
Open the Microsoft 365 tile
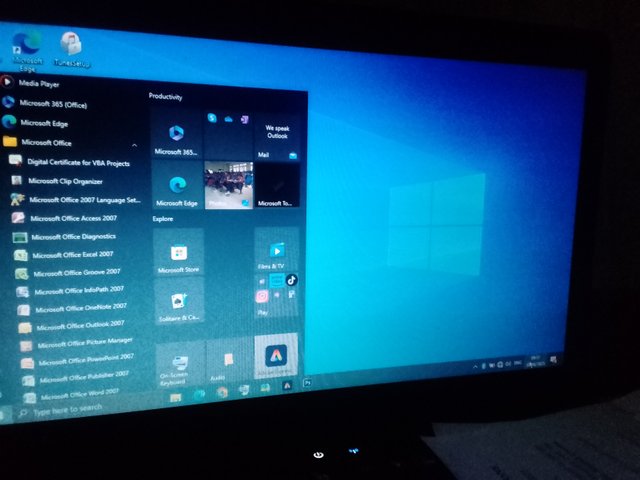coord(176,135)
